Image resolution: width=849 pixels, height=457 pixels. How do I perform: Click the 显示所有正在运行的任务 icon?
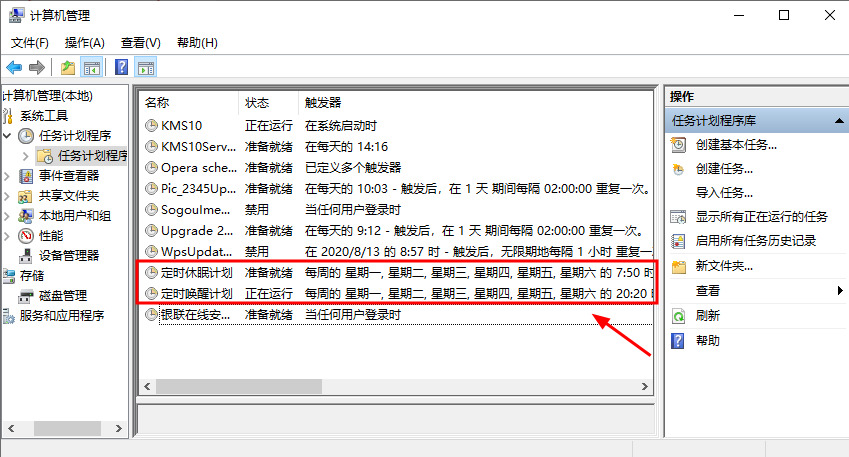678,217
